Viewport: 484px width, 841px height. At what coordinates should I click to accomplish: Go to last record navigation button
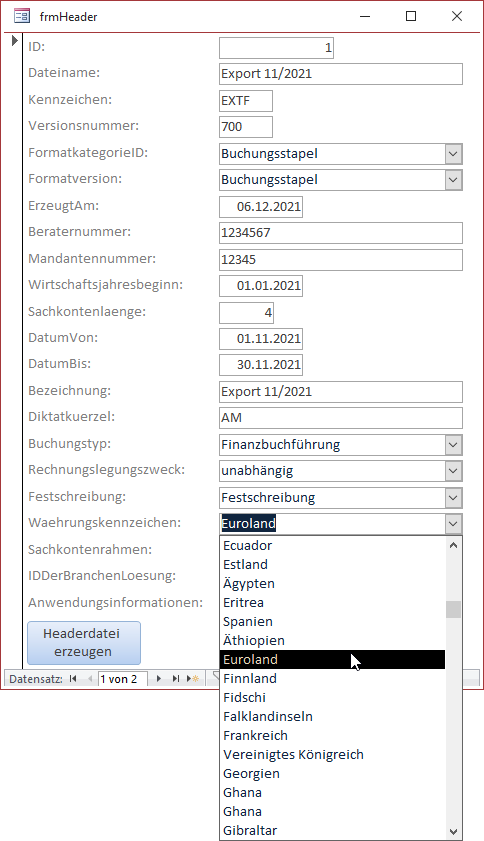(x=175, y=678)
